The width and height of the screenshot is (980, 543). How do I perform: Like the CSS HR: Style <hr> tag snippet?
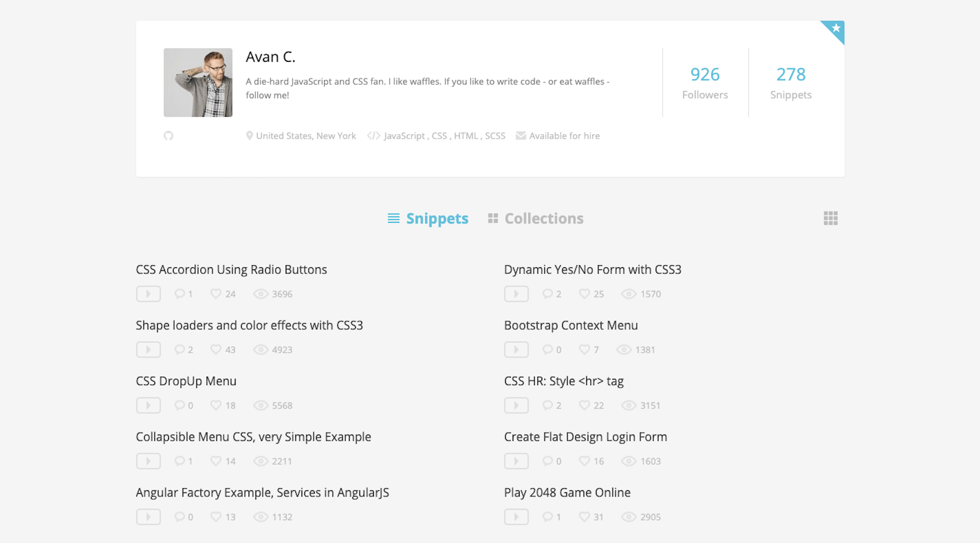pyautogui.click(x=584, y=405)
